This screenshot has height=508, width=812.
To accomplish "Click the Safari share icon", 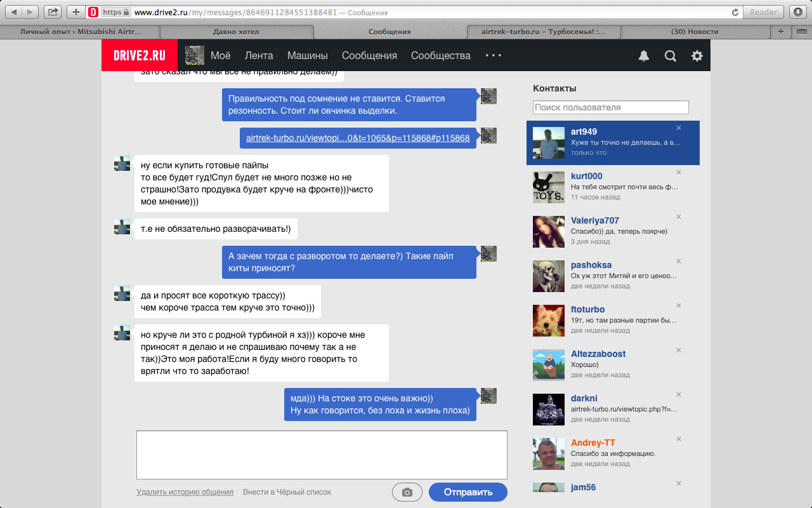I will (54, 12).
